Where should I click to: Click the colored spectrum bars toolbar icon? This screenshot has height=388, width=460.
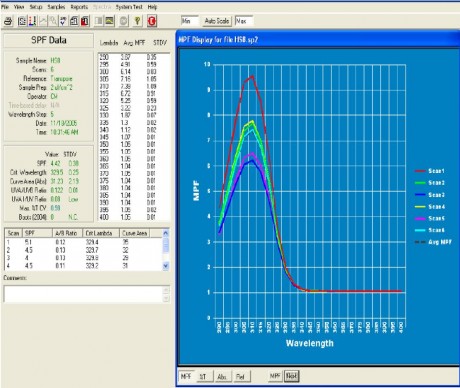(32, 21)
